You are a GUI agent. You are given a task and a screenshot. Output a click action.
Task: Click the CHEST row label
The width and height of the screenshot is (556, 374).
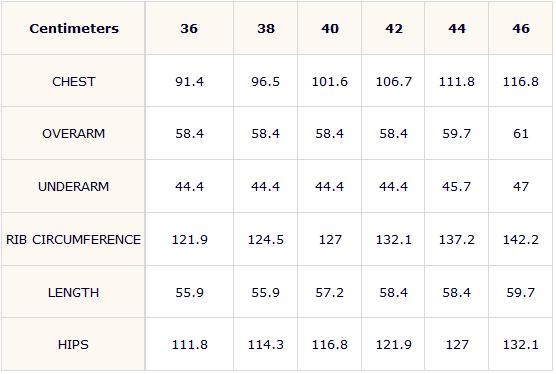[74, 82]
